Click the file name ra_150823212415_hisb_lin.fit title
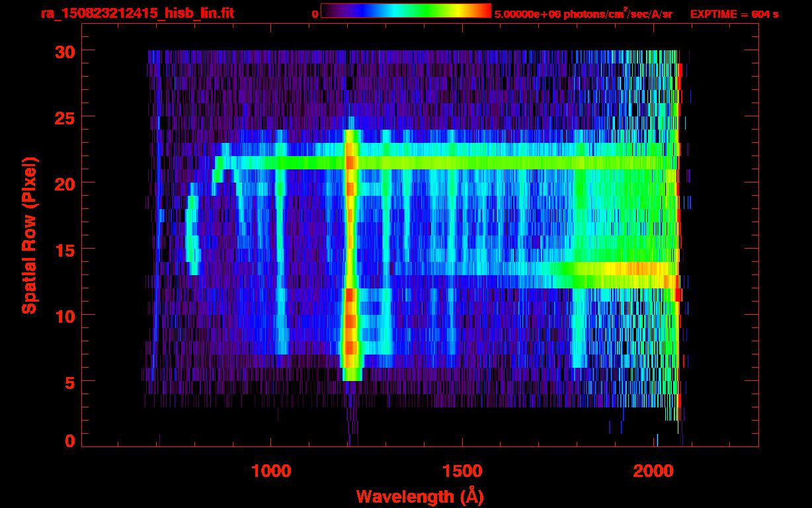Image resolution: width=812 pixels, height=508 pixels. (x=137, y=13)
